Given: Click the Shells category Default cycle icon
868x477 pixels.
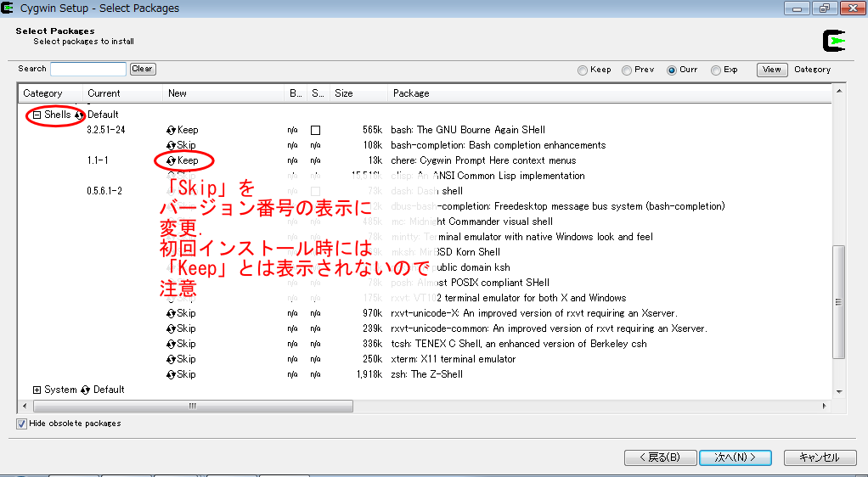Looking at the screenshot, I should (x=79, y=115).
